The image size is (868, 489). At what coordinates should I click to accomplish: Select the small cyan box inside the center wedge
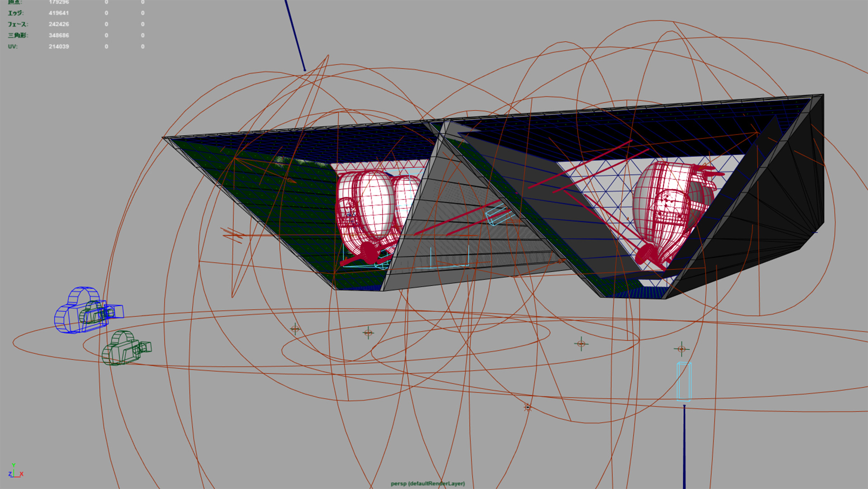pos(499,214)
